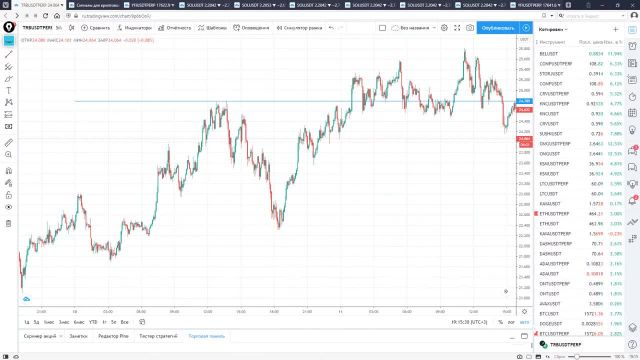This screenshot has width=640, height=360.
Task: Click the Сравнить compare button
Action: coord(96,28)
